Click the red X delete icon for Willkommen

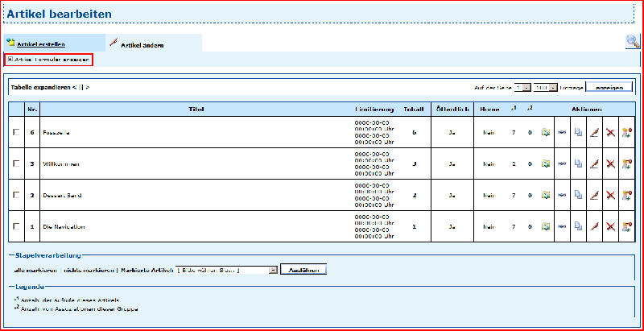point(610,163)
